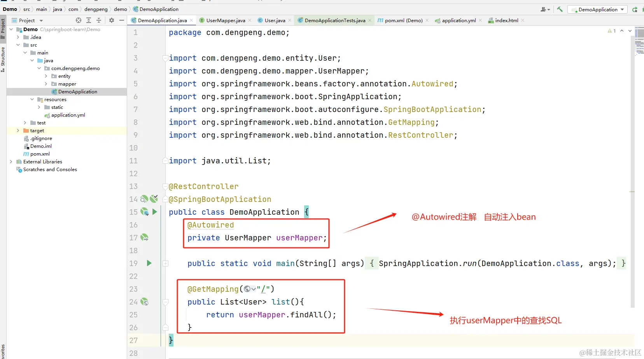Click the Spring bean gutter icon on line 17

[144, 237]
